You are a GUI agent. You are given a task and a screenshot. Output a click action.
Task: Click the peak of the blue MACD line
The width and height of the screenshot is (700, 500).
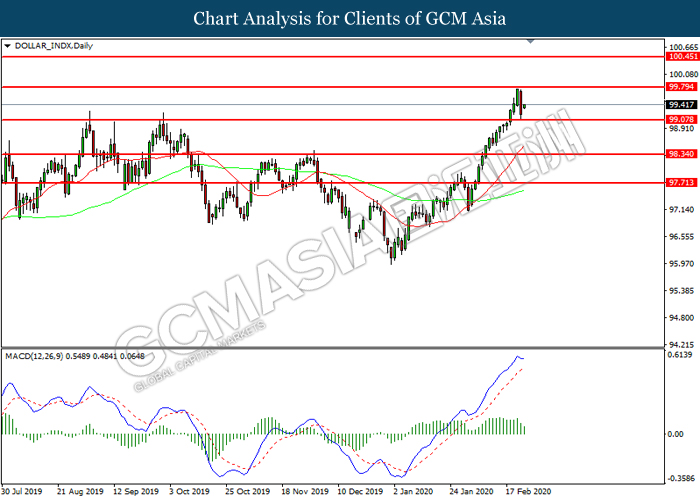point(518,356)
